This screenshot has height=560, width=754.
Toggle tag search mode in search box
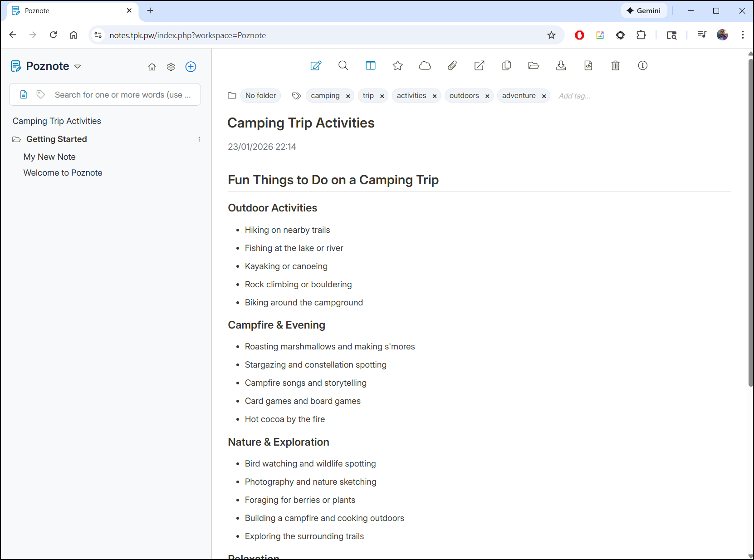pyautogui.click(x=41, y=94)
